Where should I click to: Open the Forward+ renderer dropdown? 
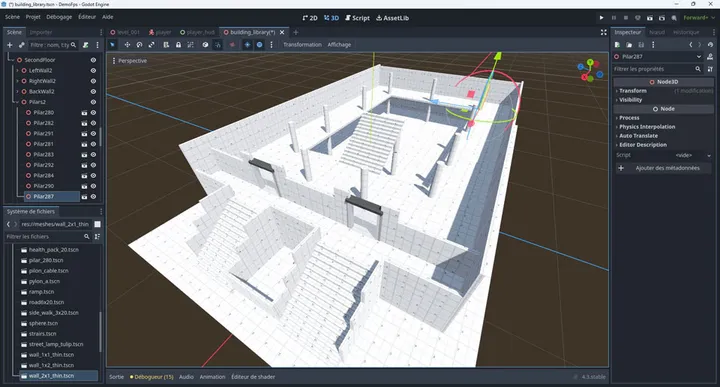coord(699,18)
